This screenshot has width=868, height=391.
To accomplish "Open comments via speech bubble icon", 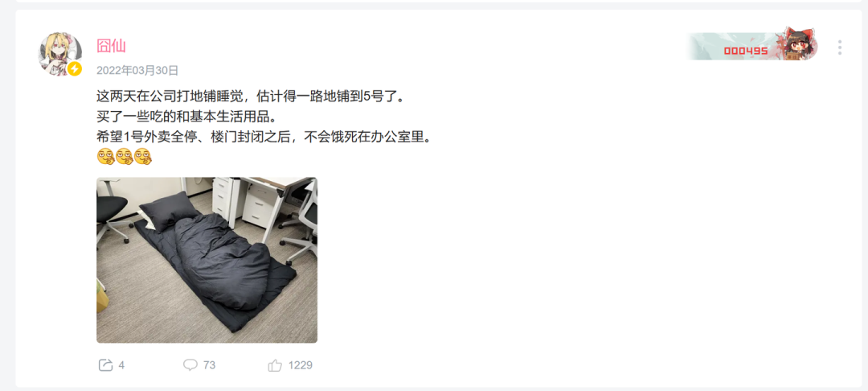I will tap(190, 365).
